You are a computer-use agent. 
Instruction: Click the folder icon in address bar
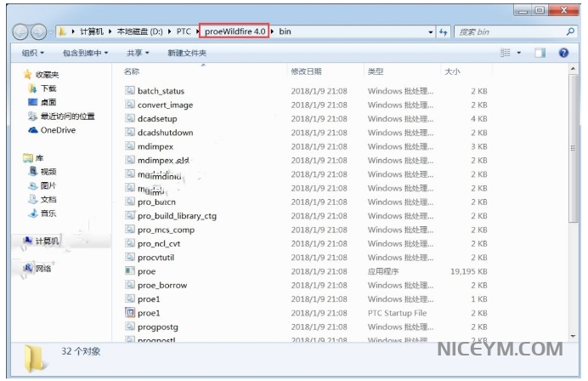click(62, 32)
